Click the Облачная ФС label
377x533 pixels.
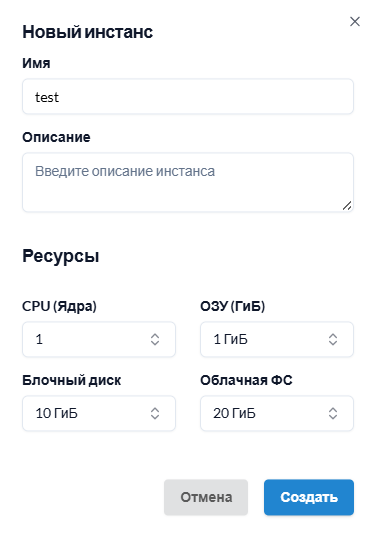tap(246, 380)
